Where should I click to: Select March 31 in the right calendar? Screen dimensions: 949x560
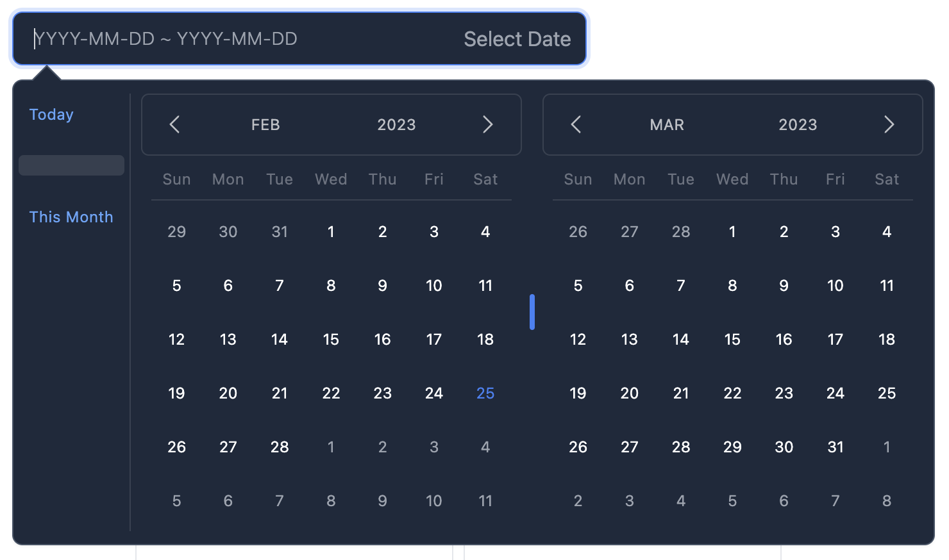coord(835,447)
